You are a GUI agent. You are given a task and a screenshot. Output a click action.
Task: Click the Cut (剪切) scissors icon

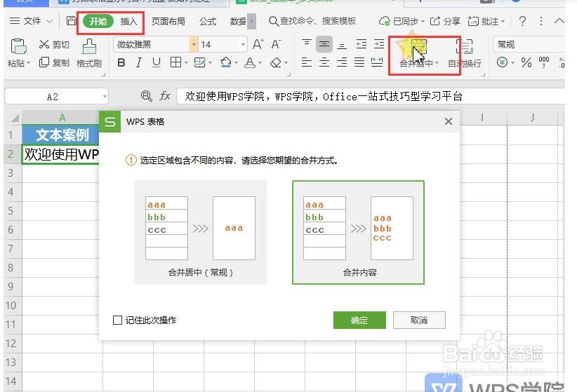(44, 44)
